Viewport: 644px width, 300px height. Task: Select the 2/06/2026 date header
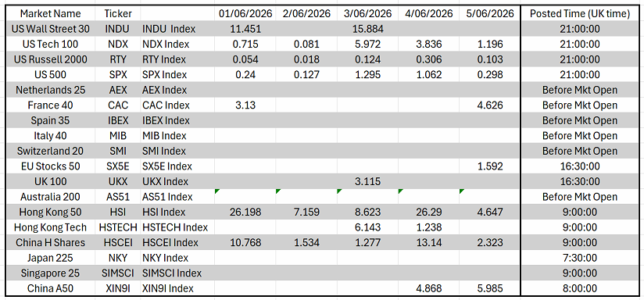306,13
